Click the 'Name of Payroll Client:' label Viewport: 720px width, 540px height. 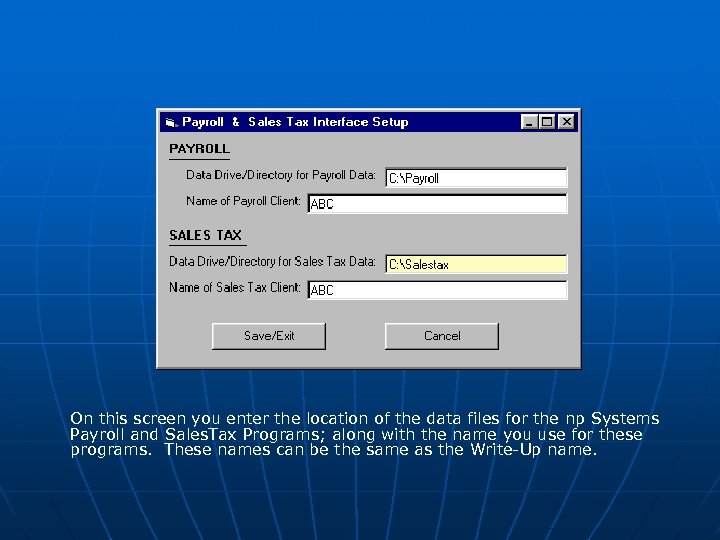pos(243,201)
